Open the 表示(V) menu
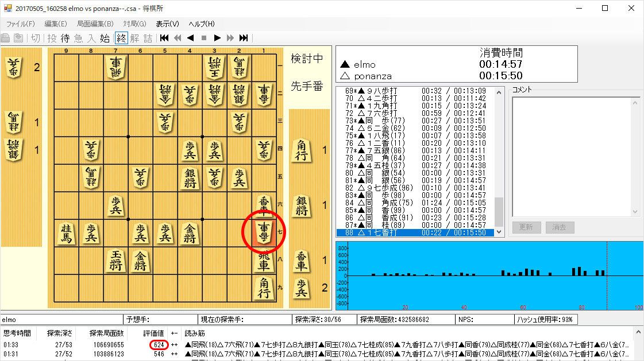This screenshot has width=644, height=361. [167, 24]
